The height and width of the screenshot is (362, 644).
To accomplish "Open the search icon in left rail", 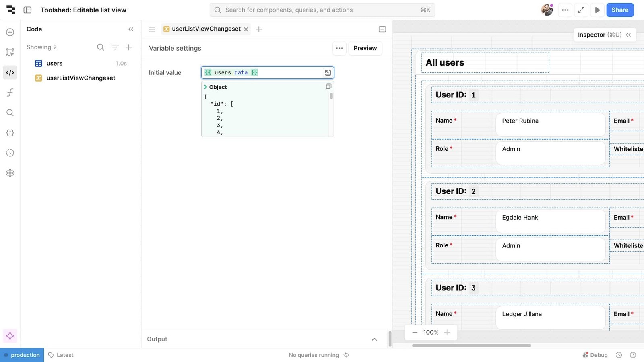I will (x=10, y=113).
